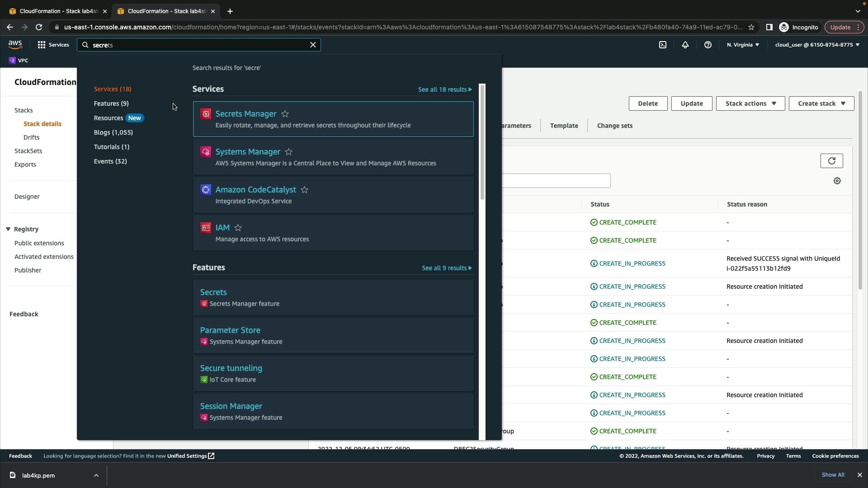Click See all 18 results link

(444, 89)
